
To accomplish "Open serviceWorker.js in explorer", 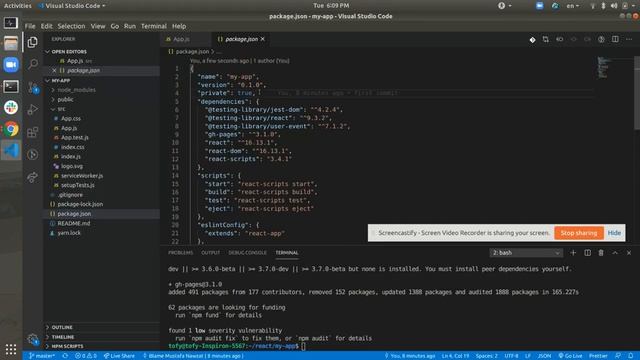I will point(82,176).
